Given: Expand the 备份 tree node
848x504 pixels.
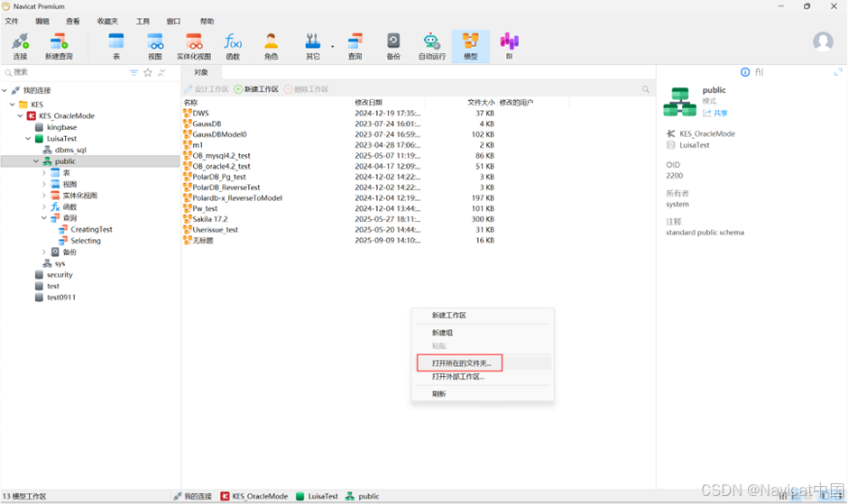Looking at the screenshot, I should point(44,252).
